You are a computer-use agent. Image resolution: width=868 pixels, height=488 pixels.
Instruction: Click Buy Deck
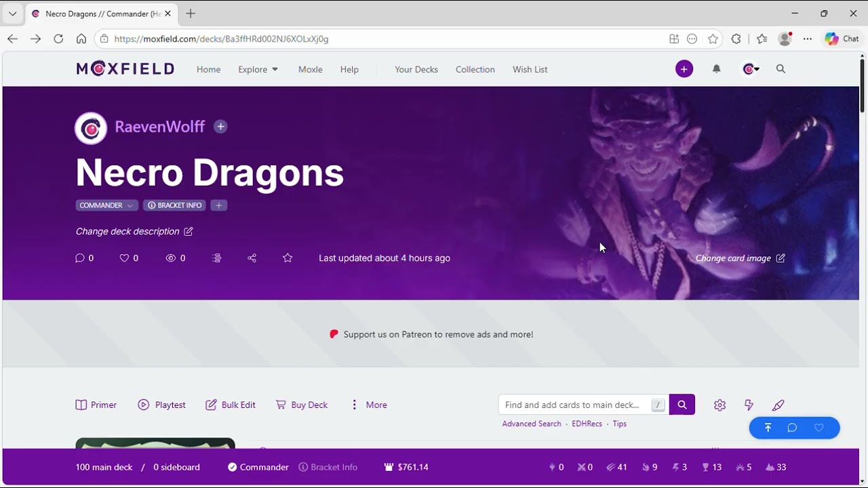click(301, 405)
